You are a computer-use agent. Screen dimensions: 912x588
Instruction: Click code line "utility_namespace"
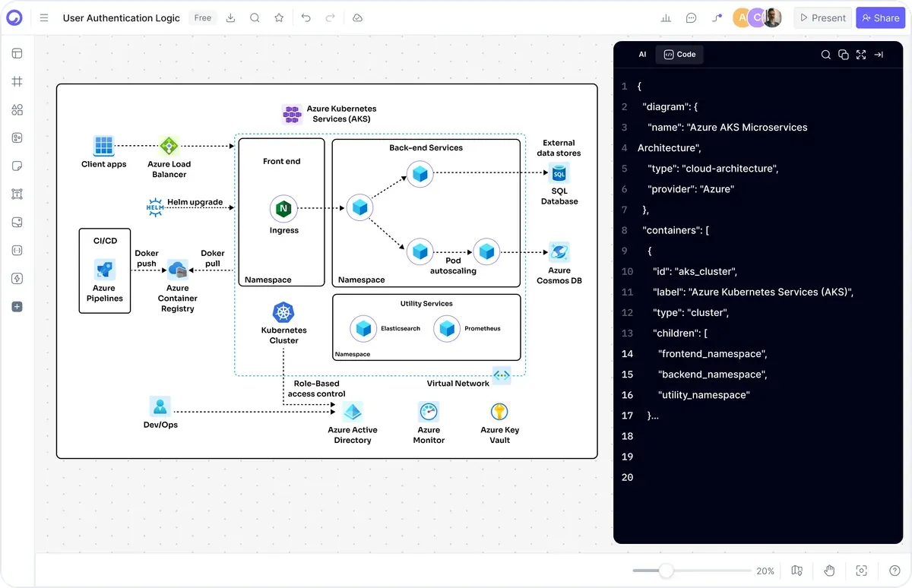click(704, 394)
